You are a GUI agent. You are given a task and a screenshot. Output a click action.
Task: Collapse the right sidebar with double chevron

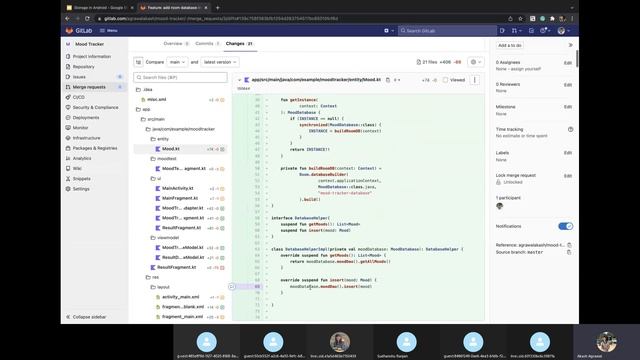570,45
